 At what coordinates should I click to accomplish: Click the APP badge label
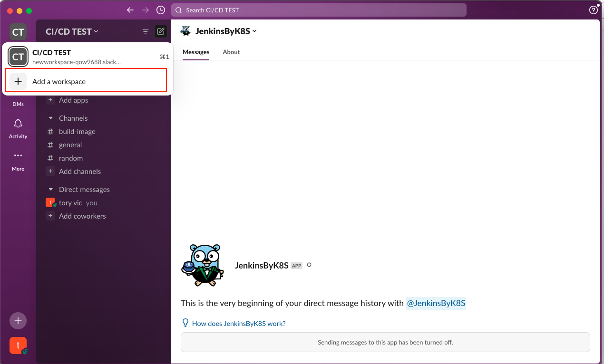297,266
